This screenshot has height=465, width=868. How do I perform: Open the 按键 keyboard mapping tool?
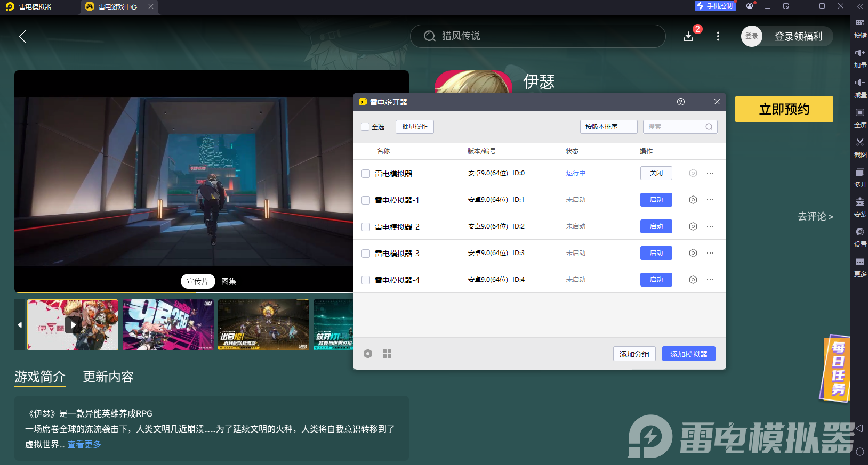coord(860,28)
